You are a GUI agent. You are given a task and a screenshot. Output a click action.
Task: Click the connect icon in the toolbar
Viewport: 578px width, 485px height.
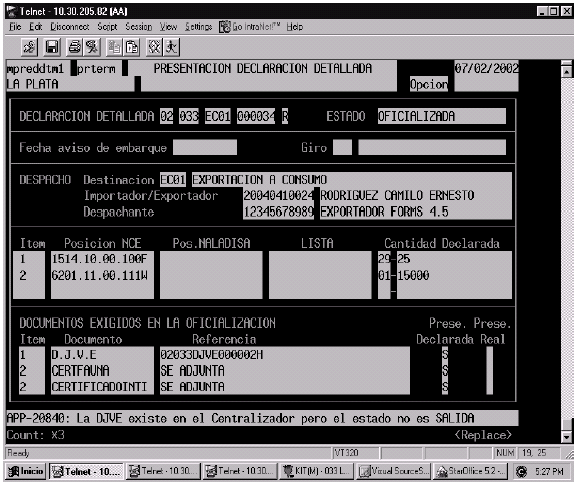[30, 47]
